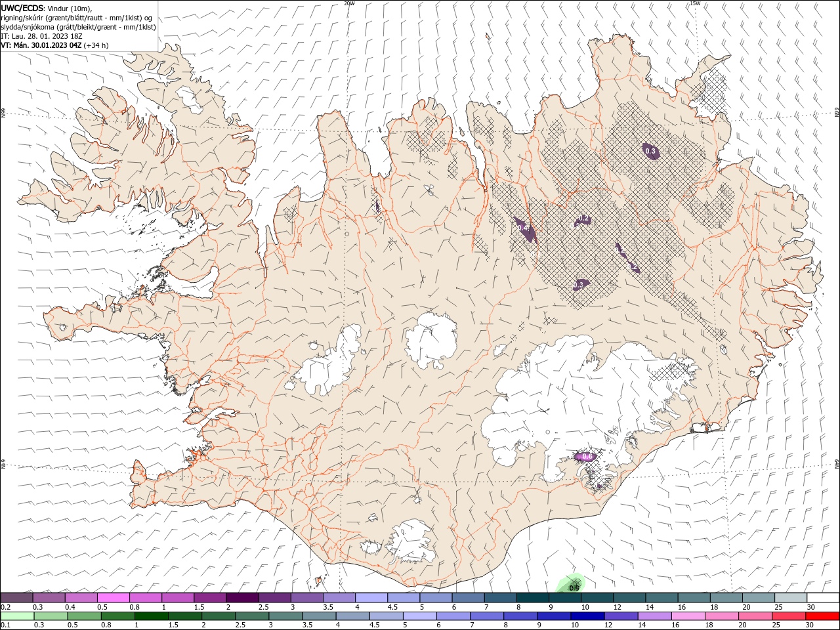Click the 15W longitude label
This screenshot has width=840, height=630.
[x=695, y=3]
